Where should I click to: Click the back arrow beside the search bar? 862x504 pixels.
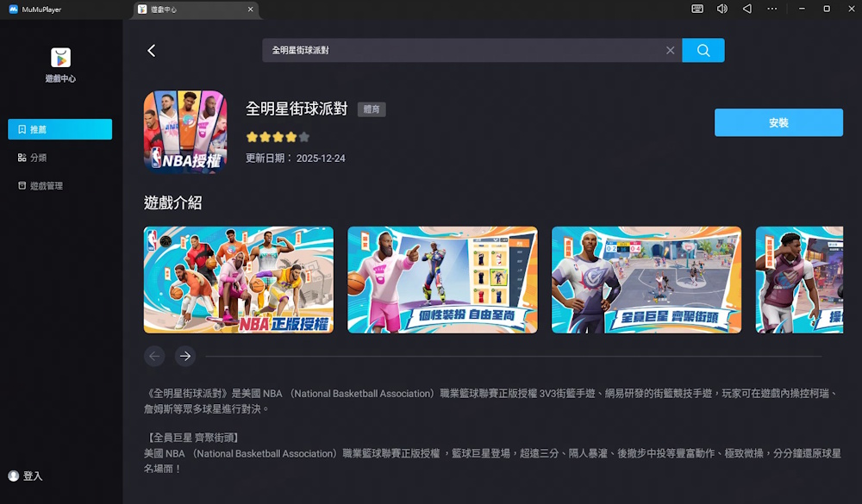tap(152, 51)
